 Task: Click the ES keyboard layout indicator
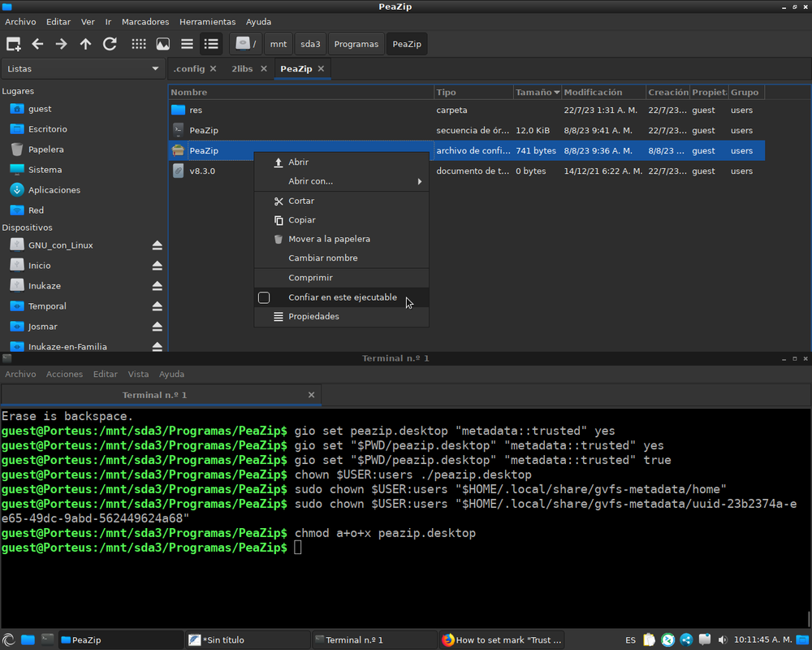pos(630,640)
